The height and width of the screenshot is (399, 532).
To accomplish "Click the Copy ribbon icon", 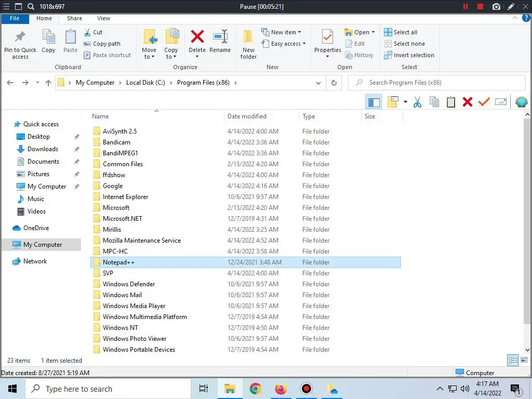I will [48, 37].
